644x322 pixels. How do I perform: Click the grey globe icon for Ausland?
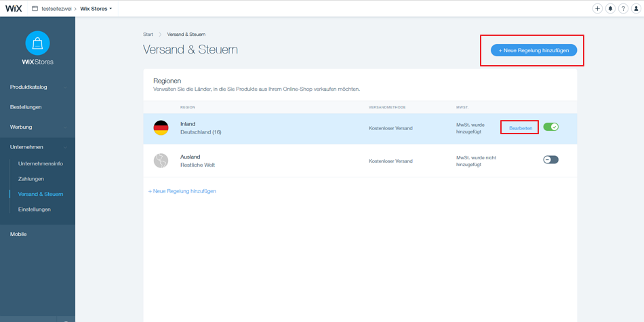[161, 161]
